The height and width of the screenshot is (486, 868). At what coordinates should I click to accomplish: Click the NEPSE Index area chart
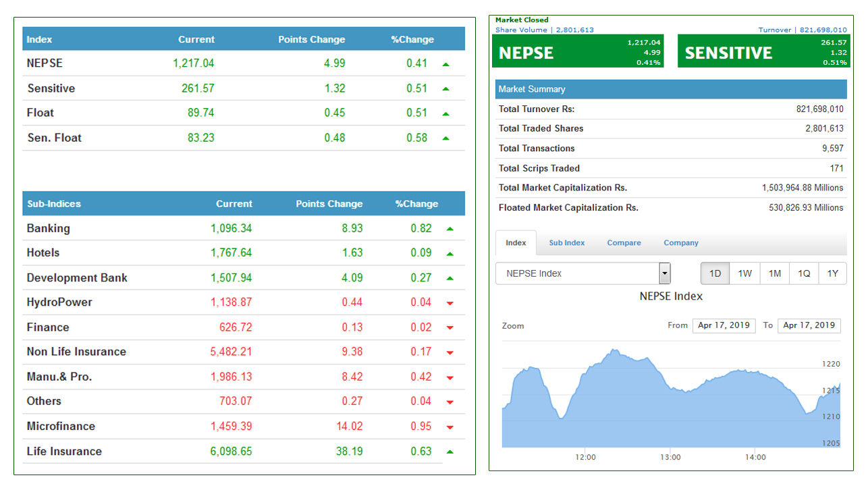coord(671,398)
